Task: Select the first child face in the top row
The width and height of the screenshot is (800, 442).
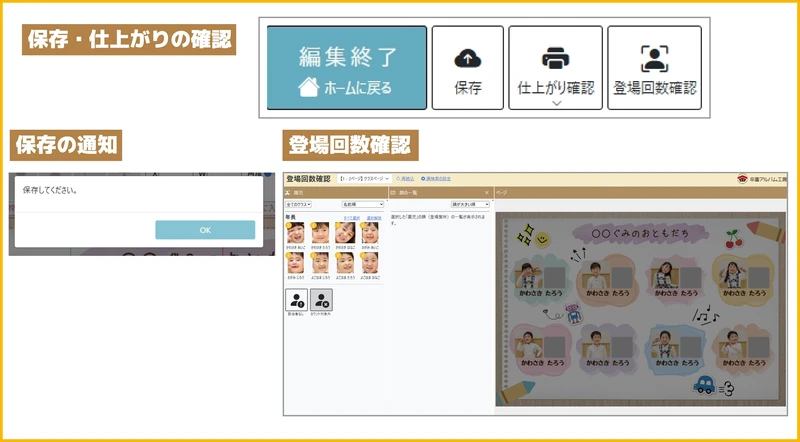Action: (295, 233)
